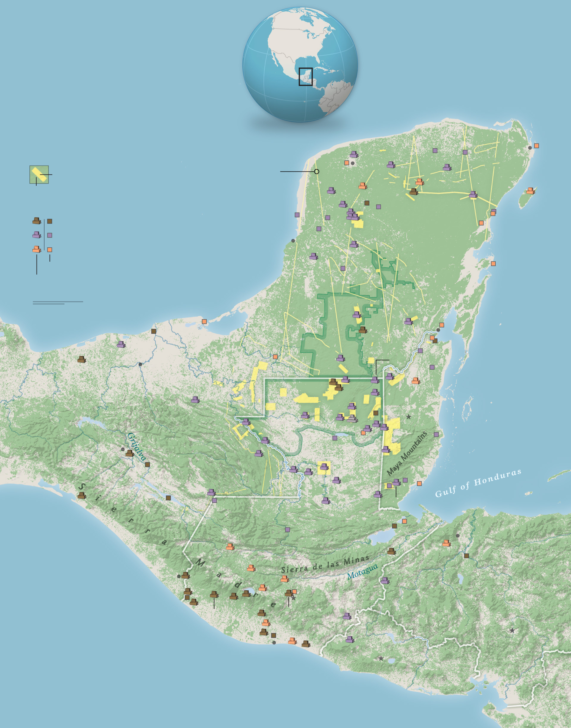Click the black locator rectangle on globe
Screen dimensions: 571x728
point(305,76)
